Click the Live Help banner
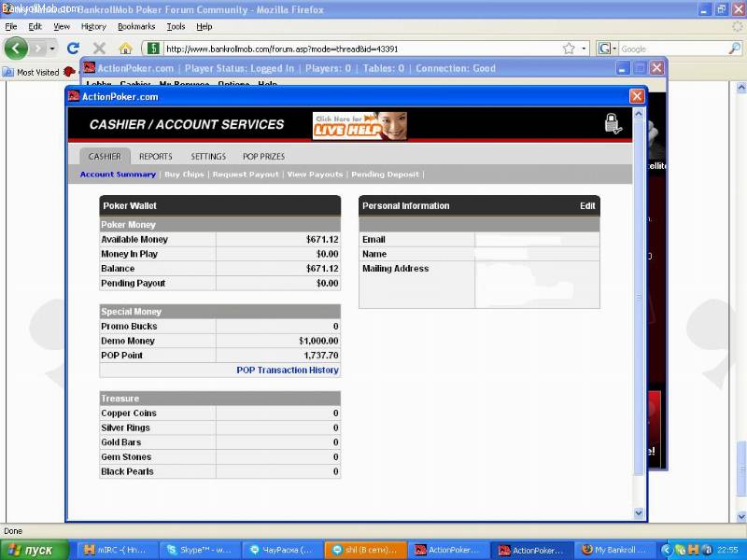The image size is (747, 560). coord(359,126)
